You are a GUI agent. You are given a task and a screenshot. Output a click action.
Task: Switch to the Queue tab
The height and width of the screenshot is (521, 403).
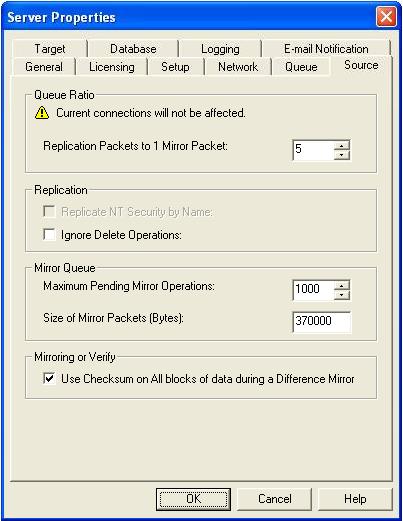click(x=301, y=67)
